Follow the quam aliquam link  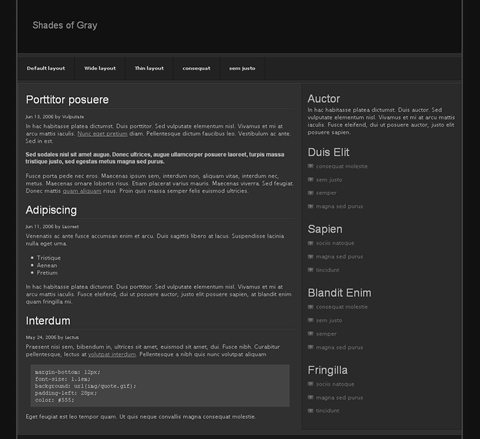82,191
